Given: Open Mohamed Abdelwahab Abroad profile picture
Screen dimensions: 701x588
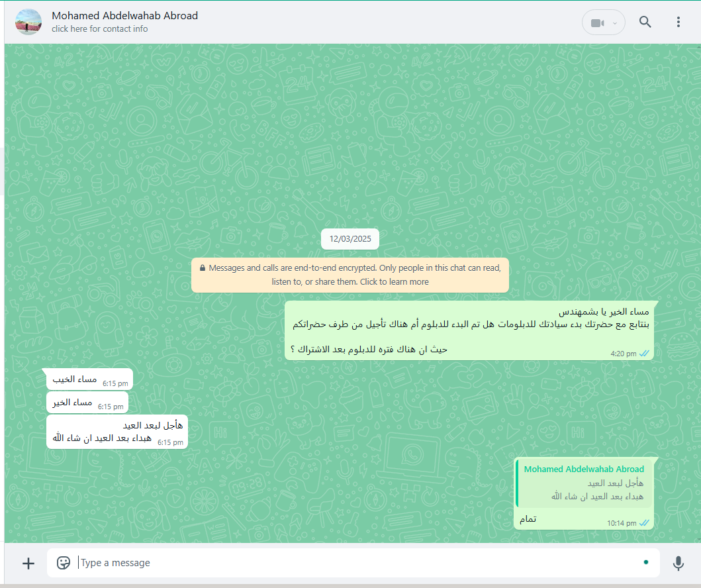Looking at the screenshot, I should [28, 21].
